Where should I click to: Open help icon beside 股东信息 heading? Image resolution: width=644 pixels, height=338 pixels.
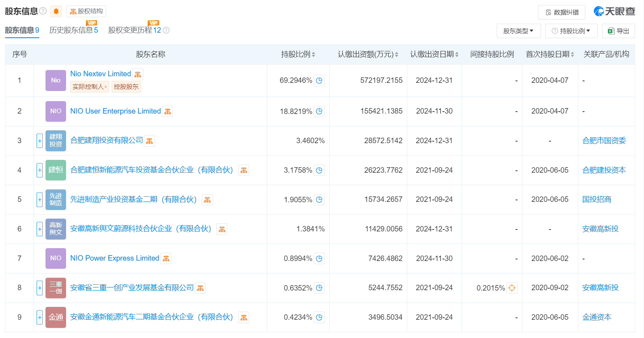point(43,11)
